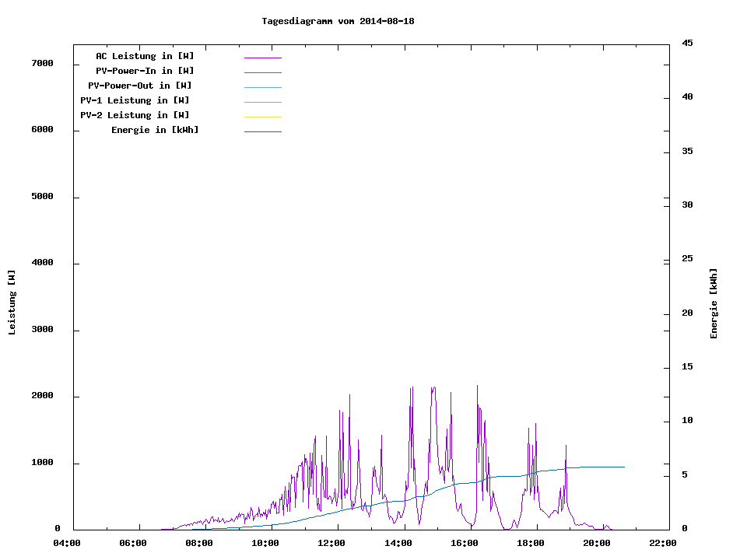The image size is (747, 560).
Task: Select the PV-Power-Out in [W] legend label
Action: pyautogui.click(x=140, y=86)
